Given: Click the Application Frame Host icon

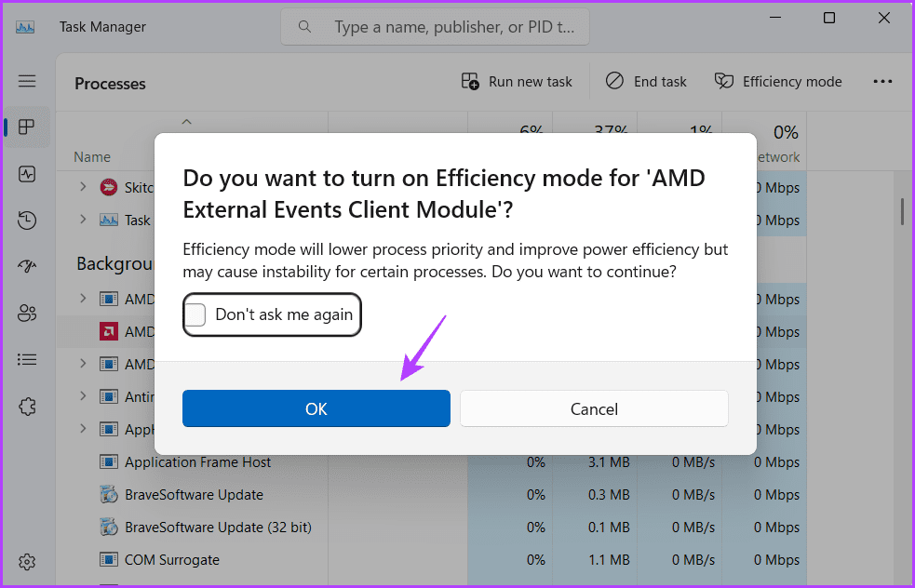Looking at the screenshot, I should (x=109, y=462).
